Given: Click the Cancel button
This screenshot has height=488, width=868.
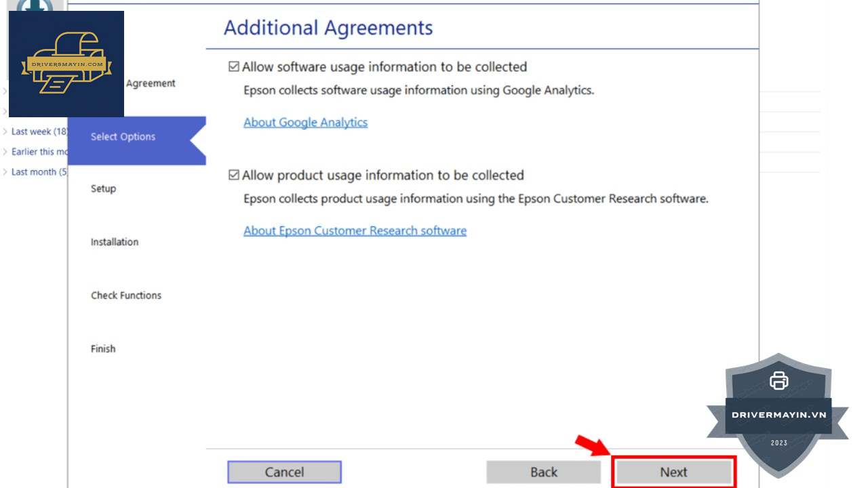Looking at the screenshot, I should click(x=284, y=472).
